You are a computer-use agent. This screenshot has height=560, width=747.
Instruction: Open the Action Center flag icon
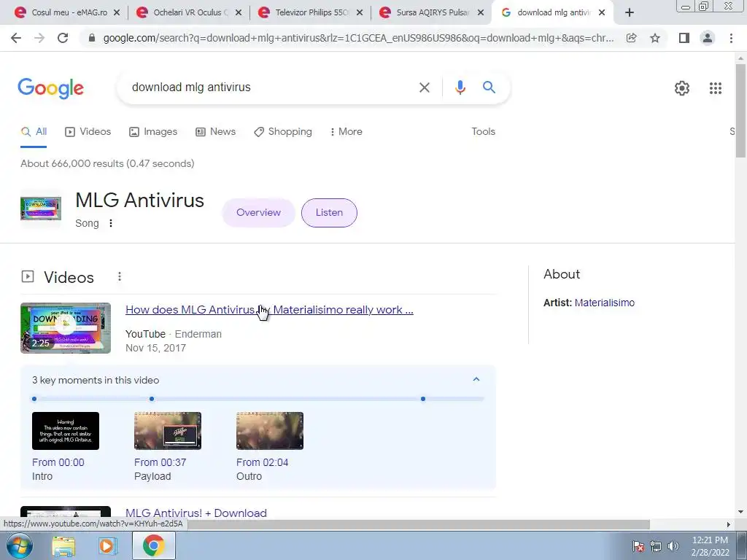click(638, 546)
